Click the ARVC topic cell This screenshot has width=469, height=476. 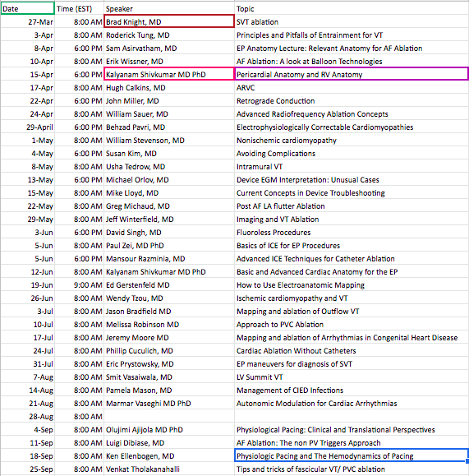[352, 87]
